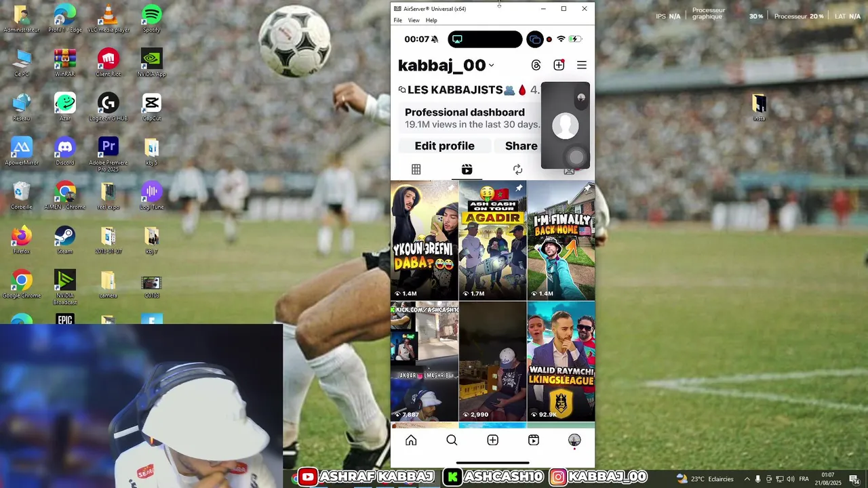Open NVIDIA App shortcut
The height and width of the screenshot is (488, 868).
click(152, 63)
